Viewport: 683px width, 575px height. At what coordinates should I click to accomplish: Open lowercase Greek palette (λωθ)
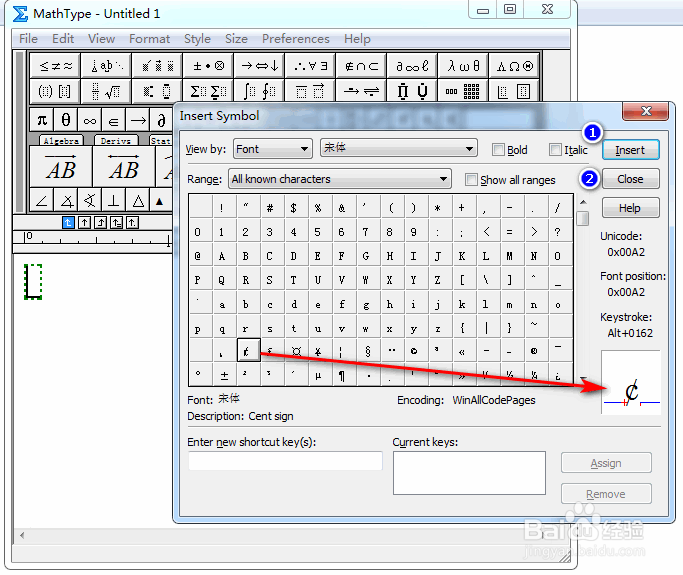pyautogui.click(x=463, y=66)
